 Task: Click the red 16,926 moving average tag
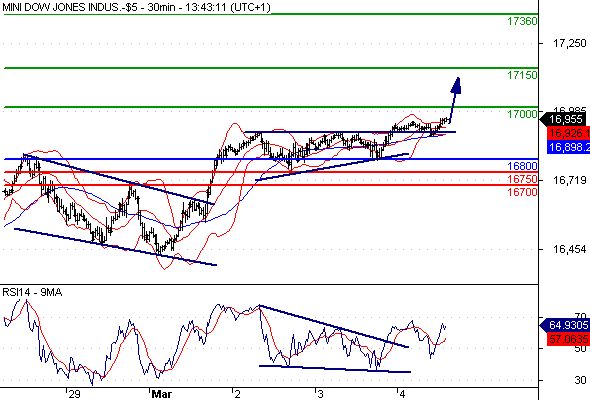click(x=568, y=133)
